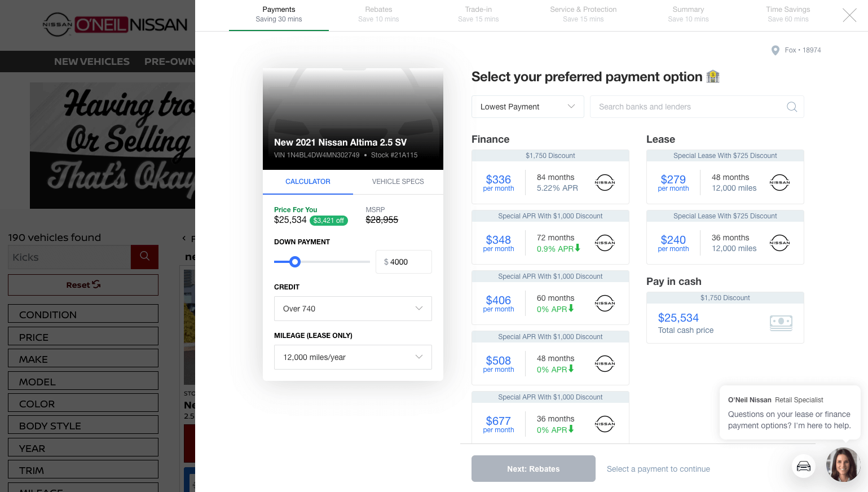Screen dimensions: 868x492
Task: Click green down arrow on 60 months 0% APR
Action: [571, 309]
